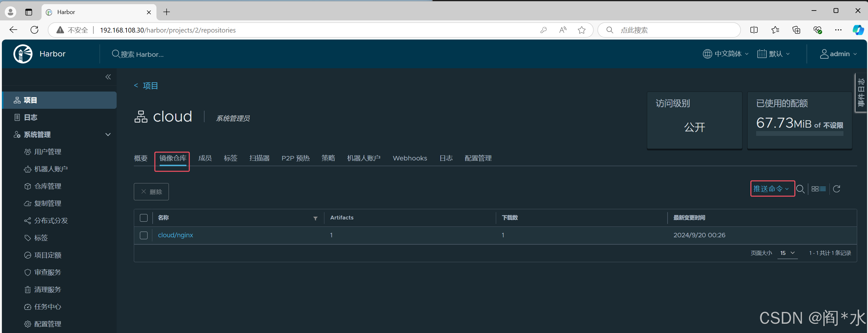The height and width of the screenshot is (333, 868).
Task: Click the browser address bar URL
Action: coord(168,30)
